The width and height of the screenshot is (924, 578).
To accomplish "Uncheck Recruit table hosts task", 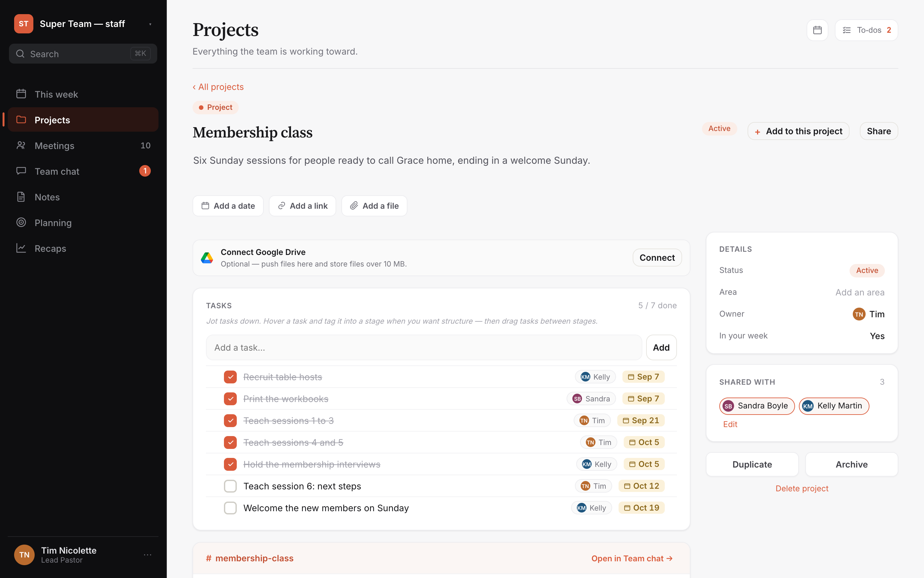I will [x=230, y=377].
